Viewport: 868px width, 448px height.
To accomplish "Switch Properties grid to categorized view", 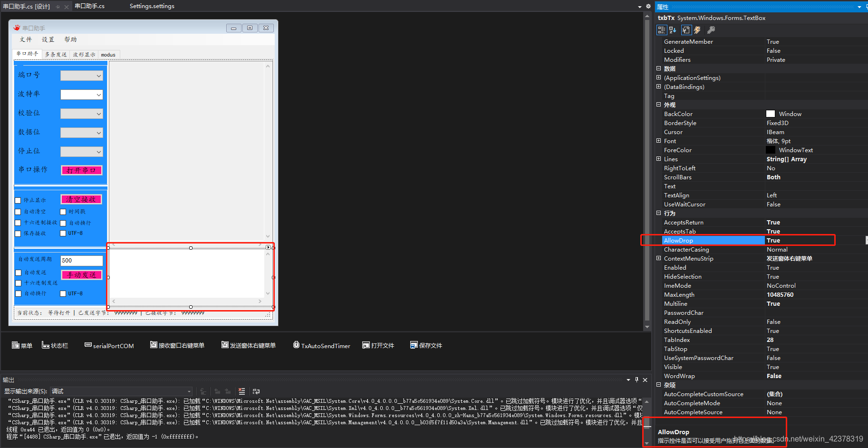I will pos(661,30).
